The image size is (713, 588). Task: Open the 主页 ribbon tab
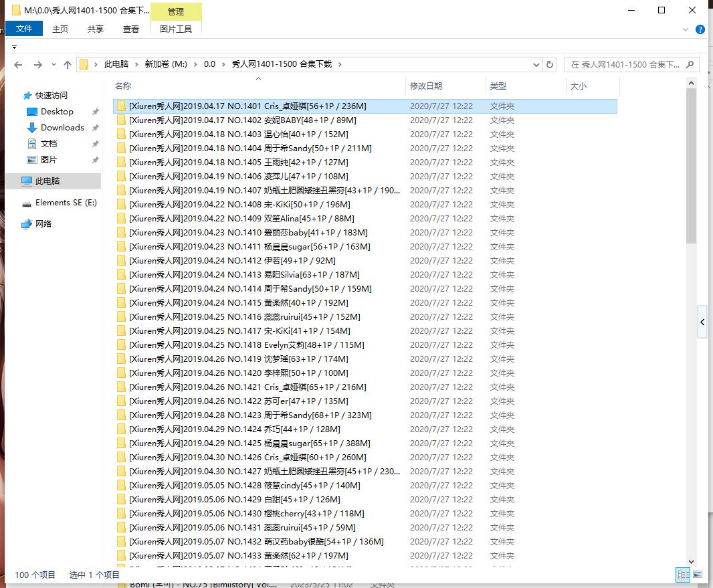pos(60,29)
